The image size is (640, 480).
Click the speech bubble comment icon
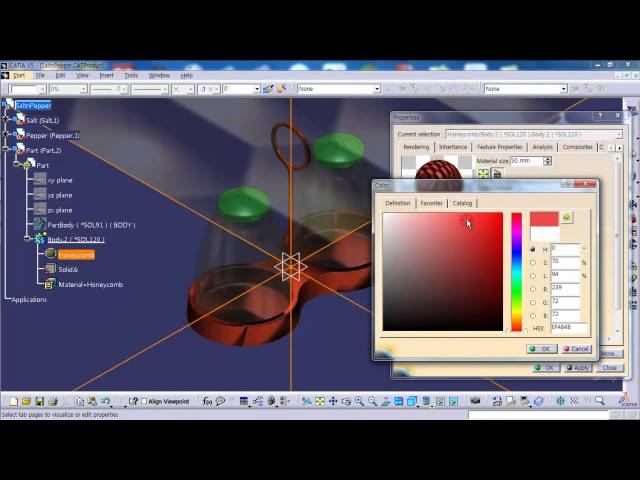coord(220,402)
